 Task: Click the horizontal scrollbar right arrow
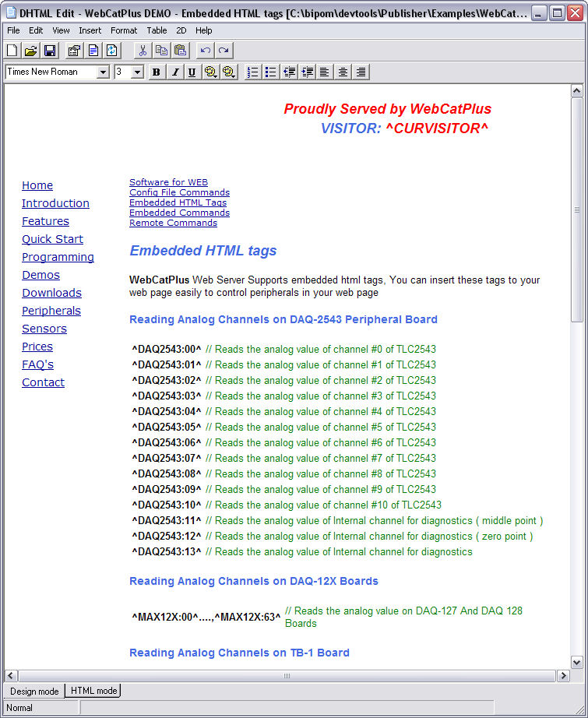tap(563, 675)
